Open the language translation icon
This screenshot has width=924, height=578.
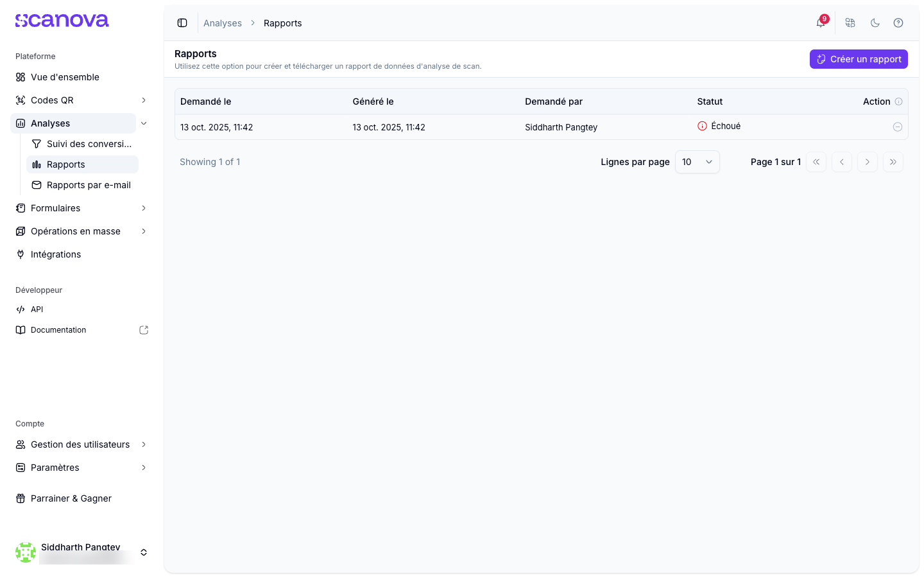pos(850,23)
